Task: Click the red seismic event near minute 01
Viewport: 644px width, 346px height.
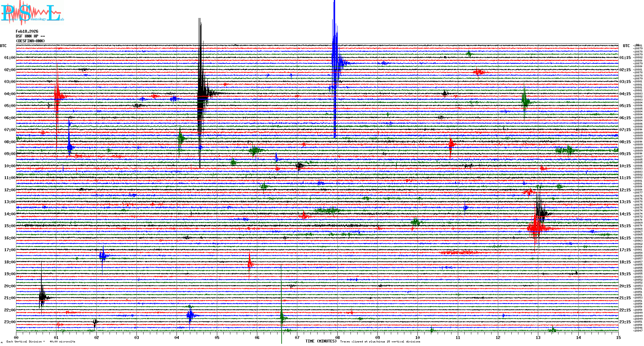Action: click(57, 95)
